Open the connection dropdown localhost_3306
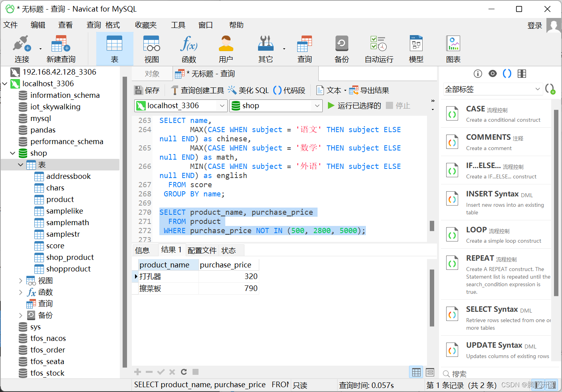The width and height of the screenshot is (562, 392). click(x=181, y=106)
